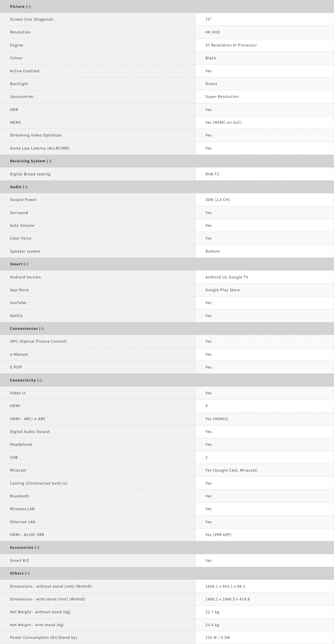
Task: Click the HDMI - ARC/ e-ARC row label
Action: click(x=28, y=419)
